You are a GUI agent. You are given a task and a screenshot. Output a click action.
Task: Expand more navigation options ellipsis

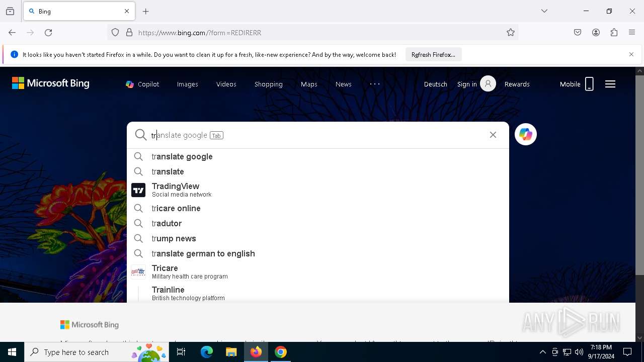(x=375, y=84)
